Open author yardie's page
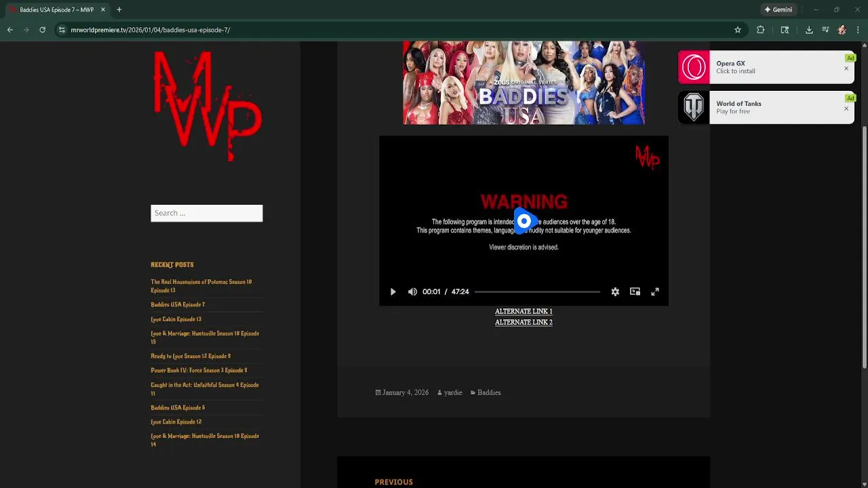The width and height of the screenshot is (868, 488). pos(453,392)
